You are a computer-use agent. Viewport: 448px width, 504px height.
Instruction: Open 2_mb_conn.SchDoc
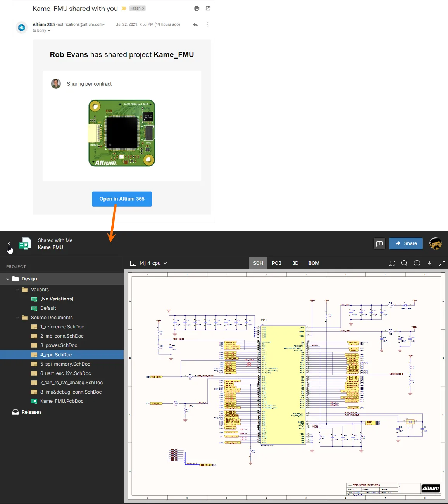(x=62, y=336)
